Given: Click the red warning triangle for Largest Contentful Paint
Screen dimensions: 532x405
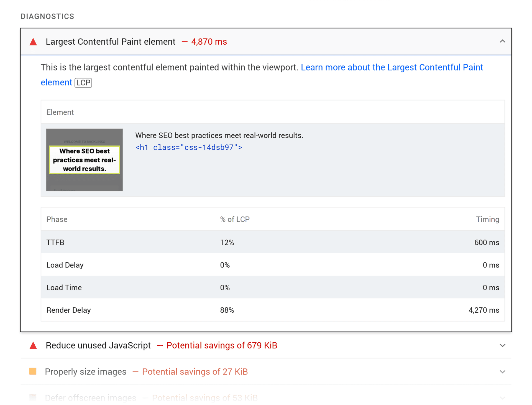Looking at the screenshot, I should (33, 42).
